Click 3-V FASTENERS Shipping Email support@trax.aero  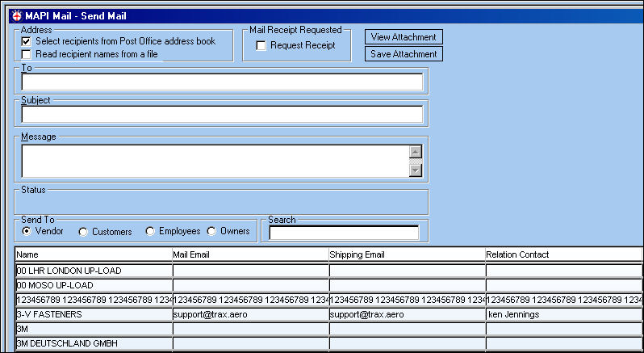[x=407, y=314]
